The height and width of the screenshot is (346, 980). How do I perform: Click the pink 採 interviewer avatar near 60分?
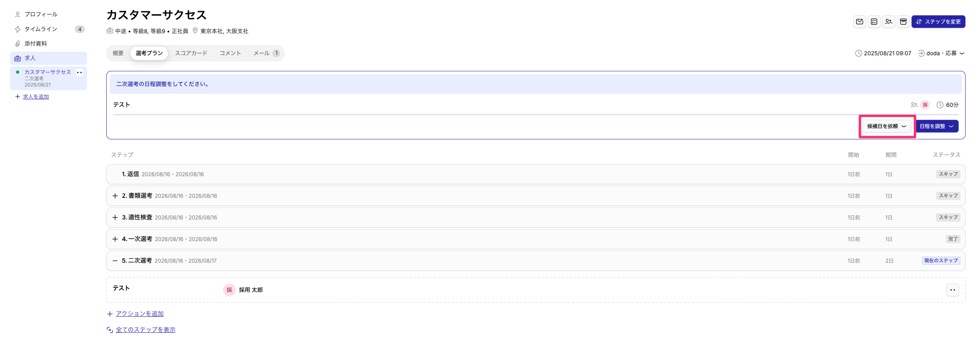point(925,105)
